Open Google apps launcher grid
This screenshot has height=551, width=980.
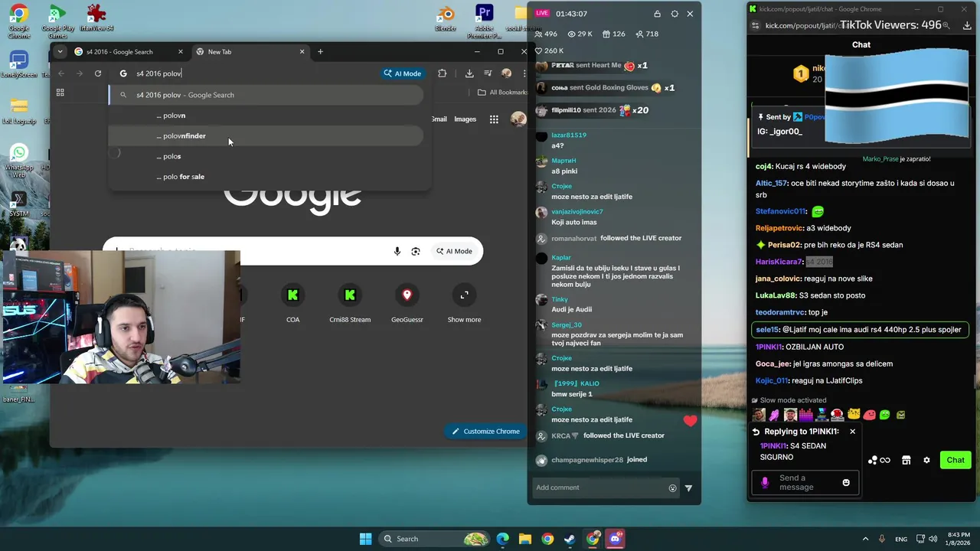(x=494, y=119)
